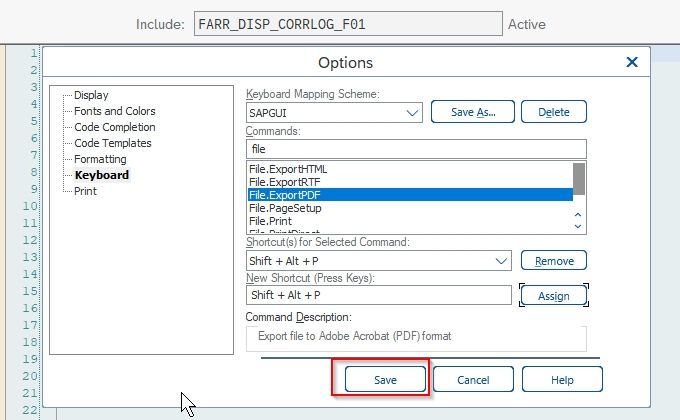Expand the Shortcut(s) for Selected Command dropdown
The width and height of the screenshot is (680, 420).
pyautogui.click(x=501, y=261)
